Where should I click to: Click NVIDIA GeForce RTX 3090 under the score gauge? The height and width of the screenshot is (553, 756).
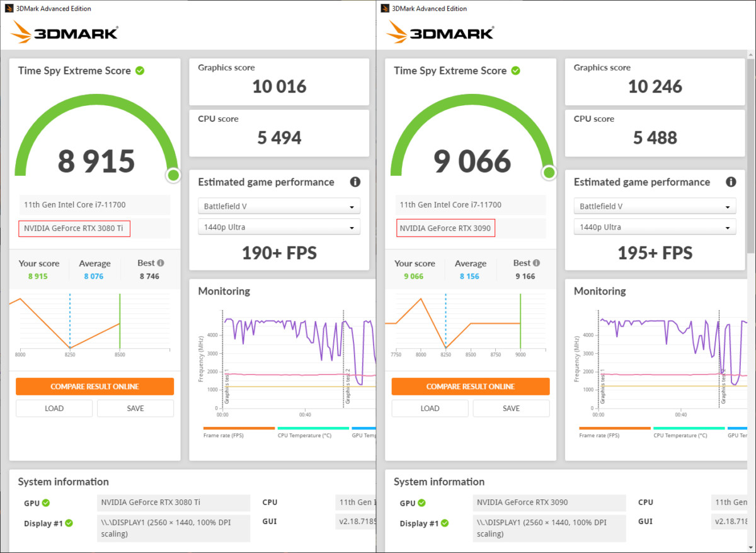pos(445,228)
